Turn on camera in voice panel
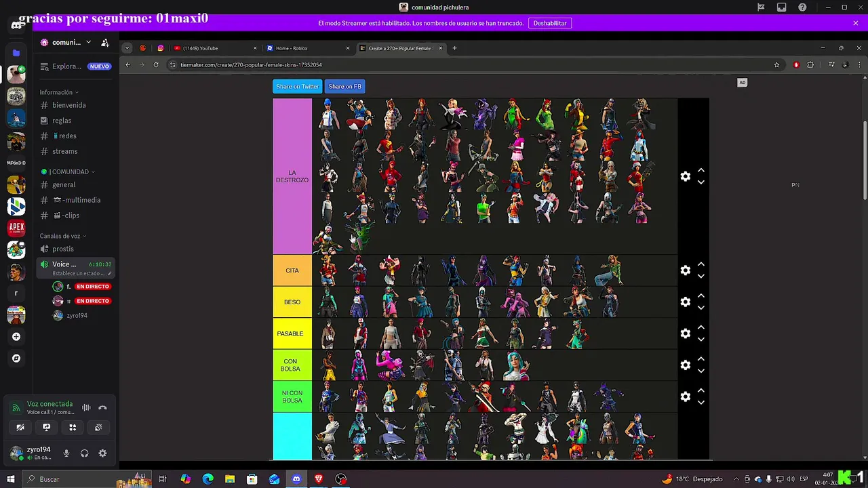 pyautogui.click(x=20, y=427)
